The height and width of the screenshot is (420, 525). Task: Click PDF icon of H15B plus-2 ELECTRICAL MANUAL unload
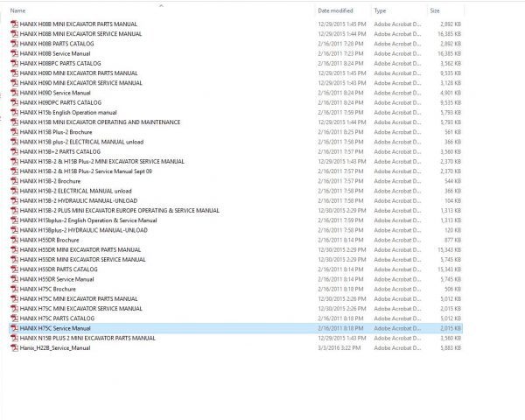click(x=14, y=142)
